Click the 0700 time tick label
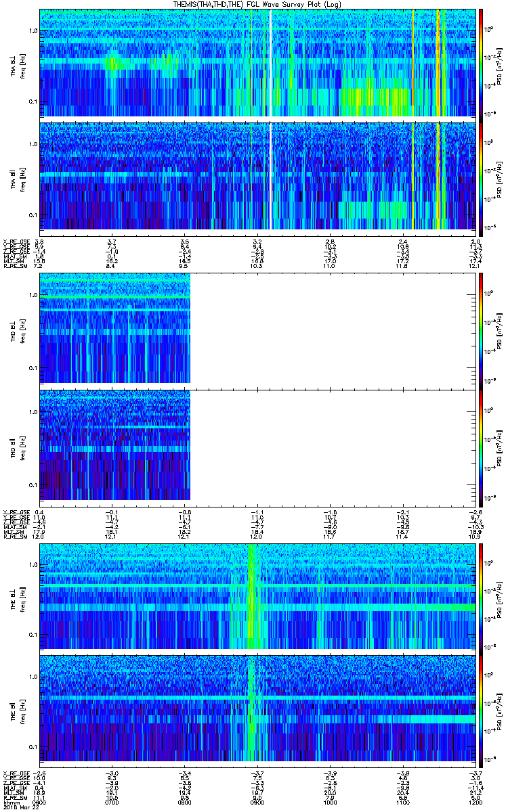 coord(112,802)
